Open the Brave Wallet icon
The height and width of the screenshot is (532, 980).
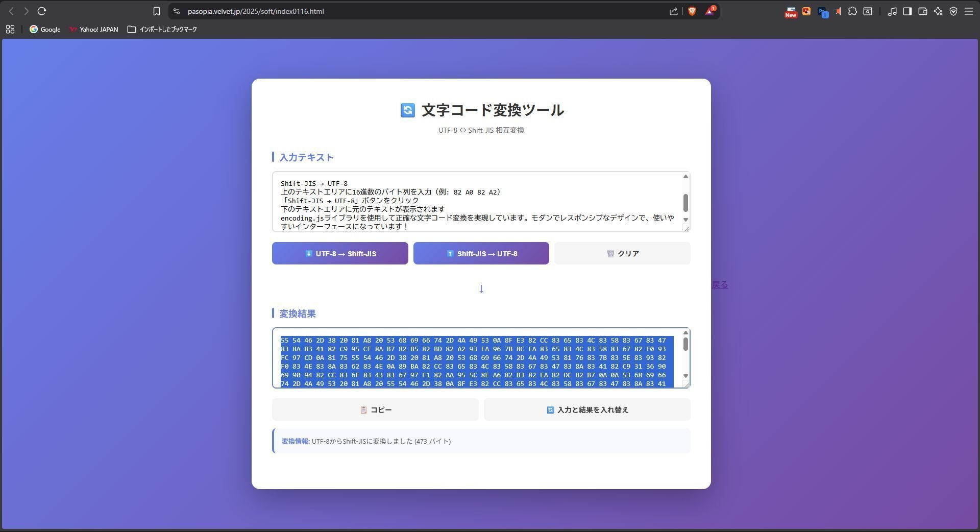point(922,11)
